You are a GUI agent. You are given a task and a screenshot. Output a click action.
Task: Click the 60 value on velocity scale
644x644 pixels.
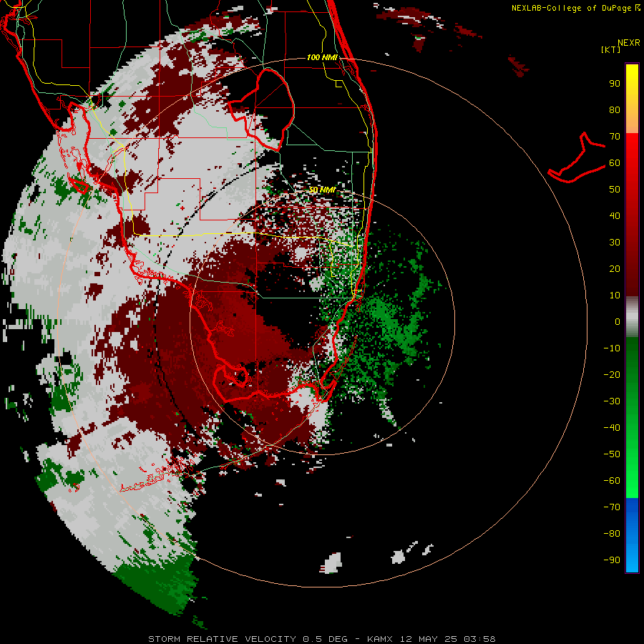click(x=615, y=162)
